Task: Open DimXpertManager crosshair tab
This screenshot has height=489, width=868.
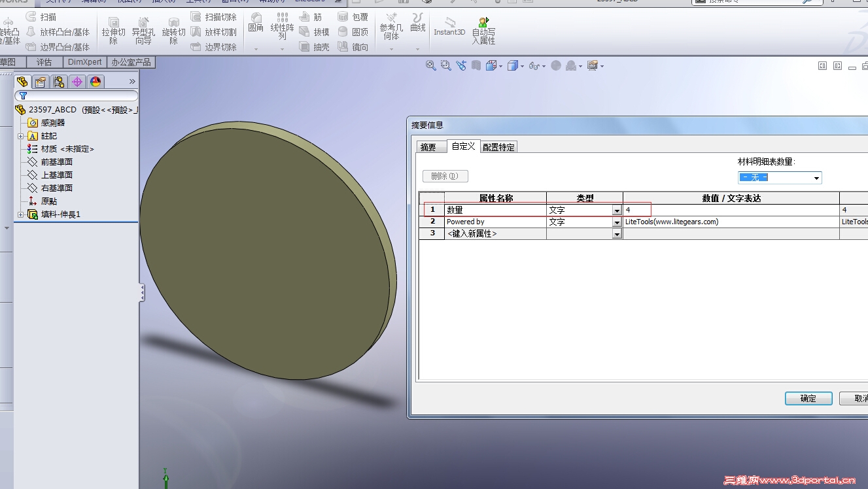Action: 78,82
